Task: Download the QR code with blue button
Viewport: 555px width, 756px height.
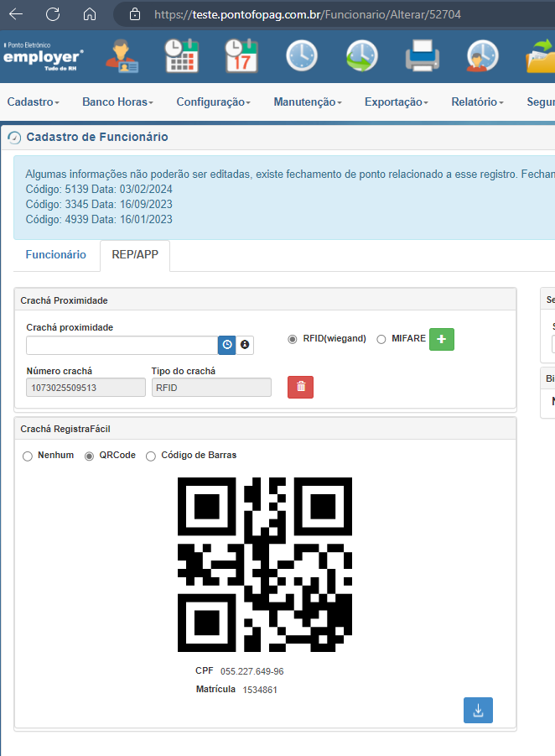Action: [478, 710]
